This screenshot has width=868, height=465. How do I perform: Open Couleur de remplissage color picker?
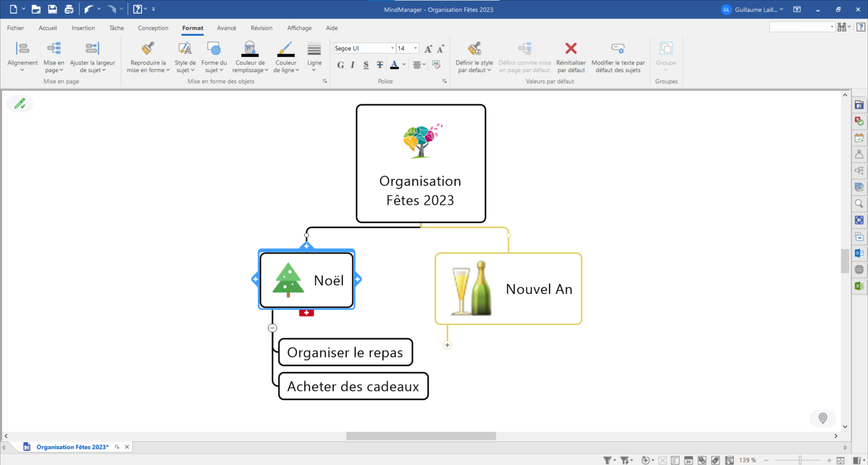(250, 56)
